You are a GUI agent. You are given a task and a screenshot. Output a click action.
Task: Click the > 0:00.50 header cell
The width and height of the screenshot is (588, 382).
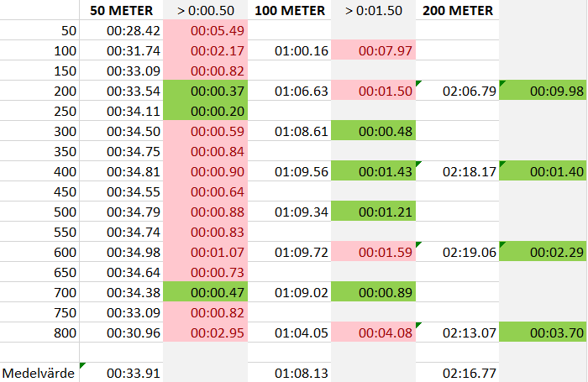tap(205, 11)
